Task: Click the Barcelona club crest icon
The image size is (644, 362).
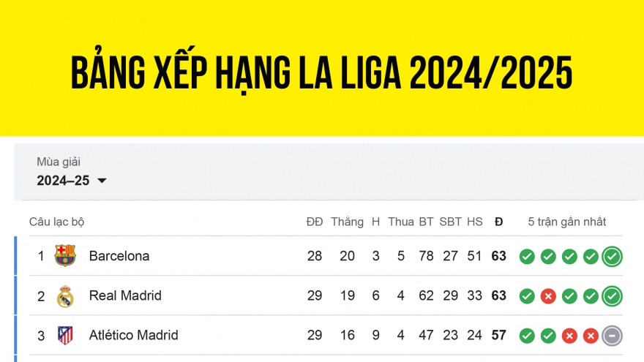Action: click(65, 256)
